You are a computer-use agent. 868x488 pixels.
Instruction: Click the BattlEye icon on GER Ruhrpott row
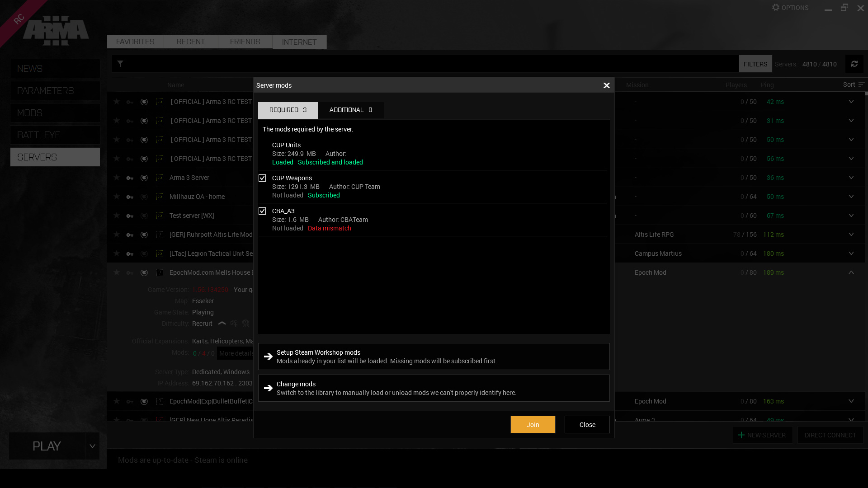pos(144,235)
